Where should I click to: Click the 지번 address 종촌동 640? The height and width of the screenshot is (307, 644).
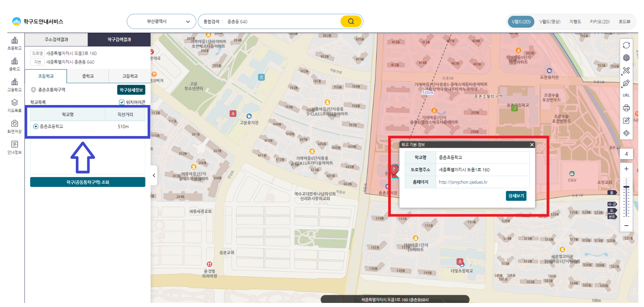click(70, 62)
